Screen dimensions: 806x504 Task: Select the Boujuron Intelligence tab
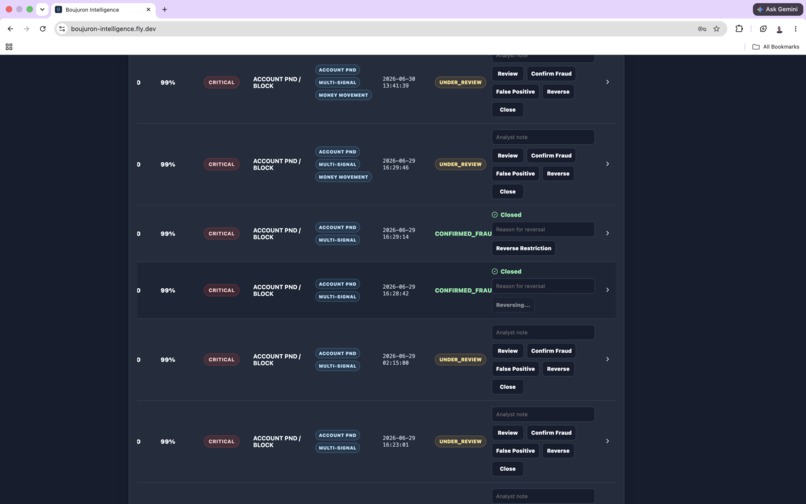coord(103,9)
